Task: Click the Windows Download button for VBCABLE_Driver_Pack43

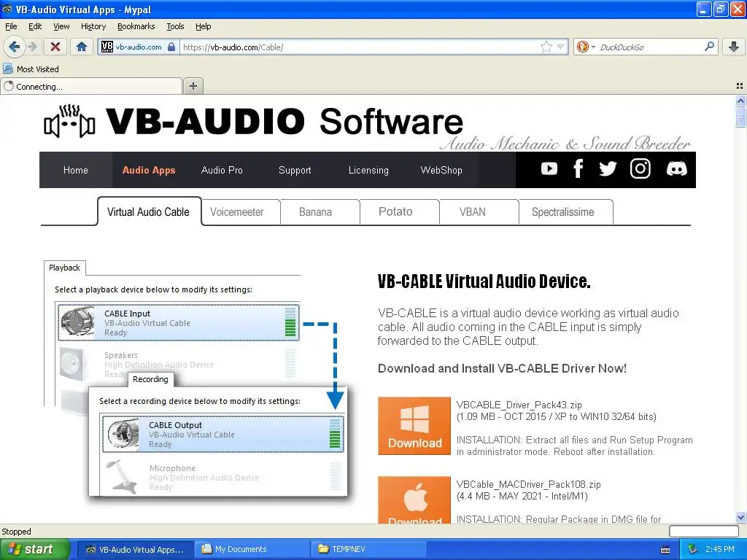Action: coord(414,426)
